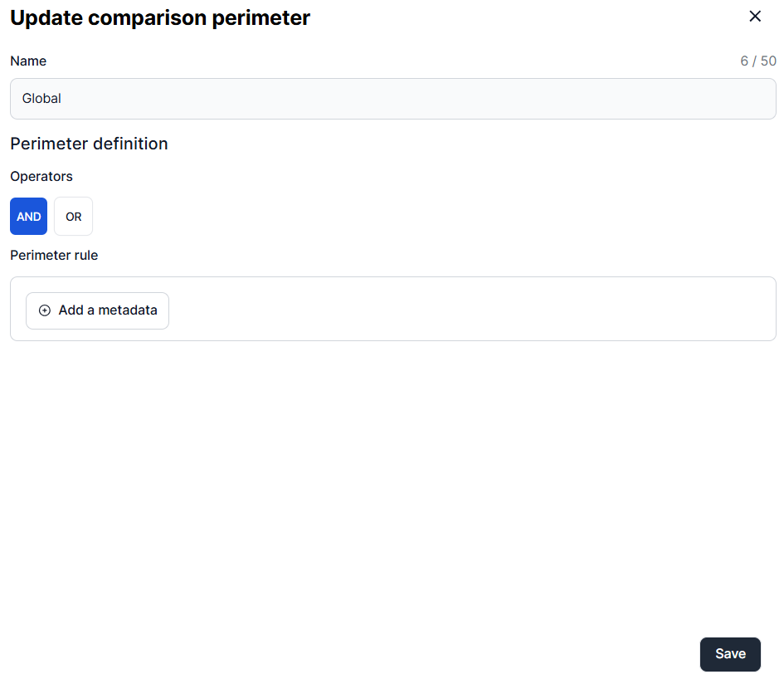
Task: Click the number 50 in the character counter
Action: (768, 61)
